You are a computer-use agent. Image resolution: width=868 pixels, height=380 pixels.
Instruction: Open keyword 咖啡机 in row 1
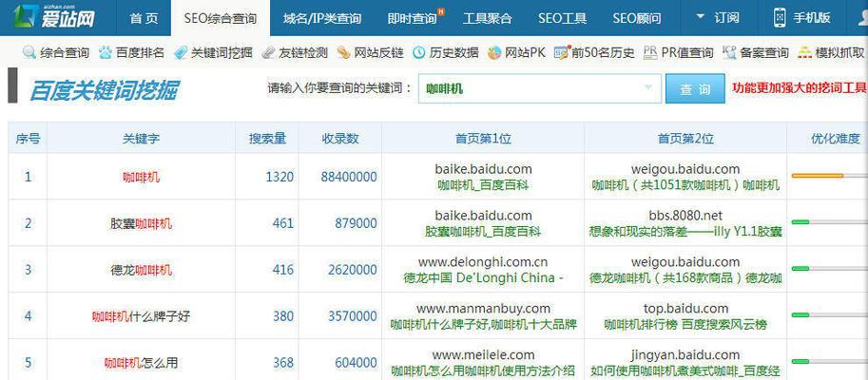tap(141, 177)
